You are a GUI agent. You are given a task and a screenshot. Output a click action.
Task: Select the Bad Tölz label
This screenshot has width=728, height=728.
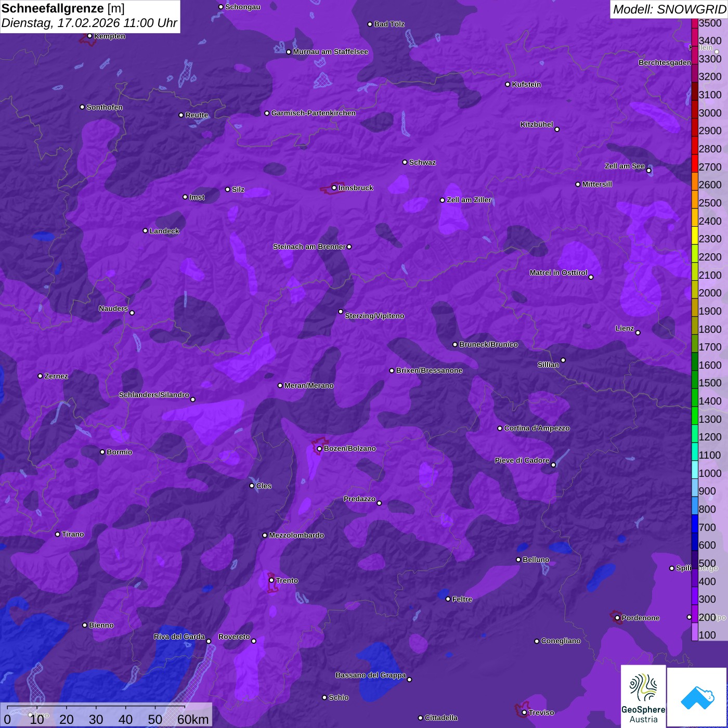coord(389,24)
